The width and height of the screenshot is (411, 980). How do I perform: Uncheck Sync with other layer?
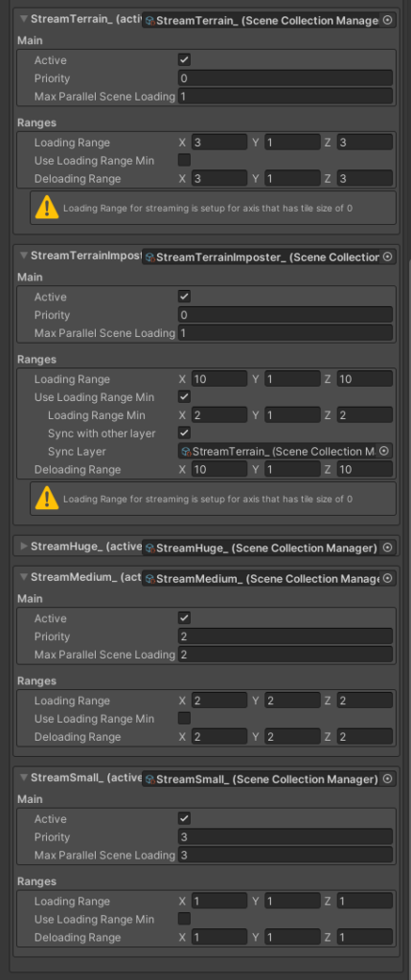tap(184, 433)
